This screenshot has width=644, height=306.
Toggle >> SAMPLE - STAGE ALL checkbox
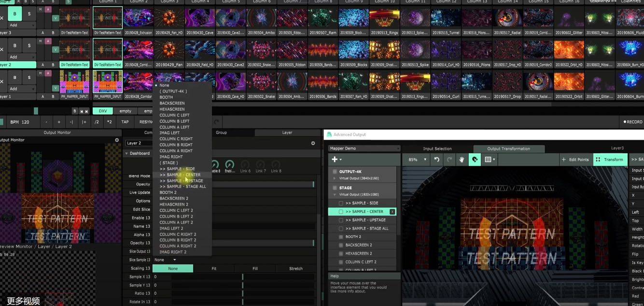pos(341,229)
